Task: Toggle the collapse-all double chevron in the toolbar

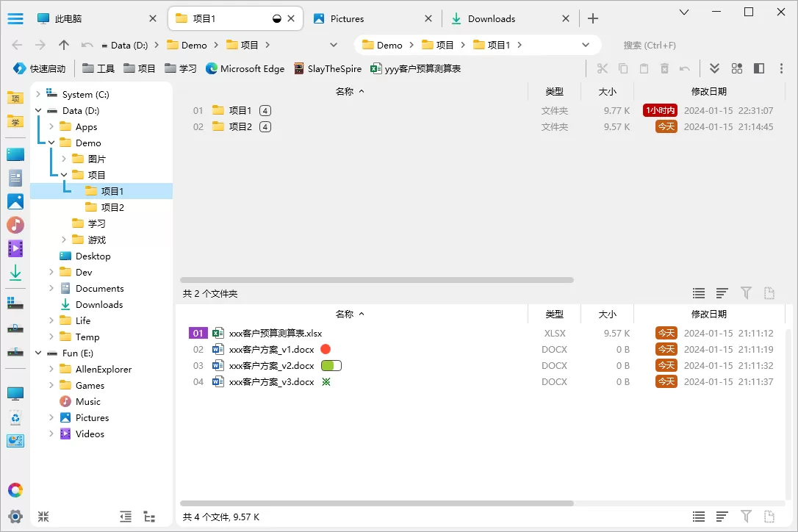Action: 713,68
